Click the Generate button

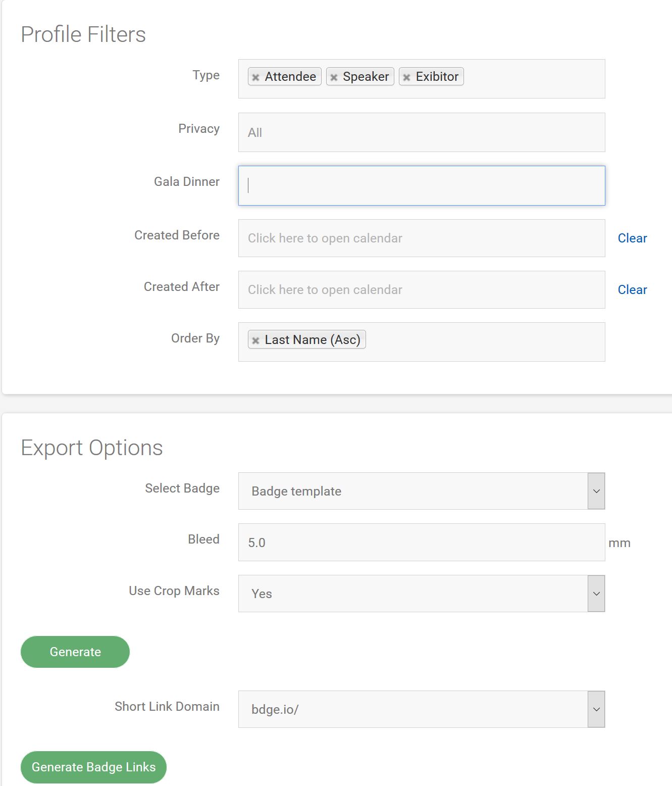pyautogui.click(x=75, y=652)
